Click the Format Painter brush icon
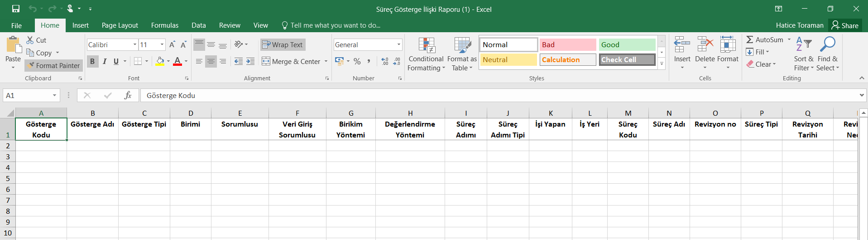The height and width of the screenshot is (240, 868). point(31,65)
